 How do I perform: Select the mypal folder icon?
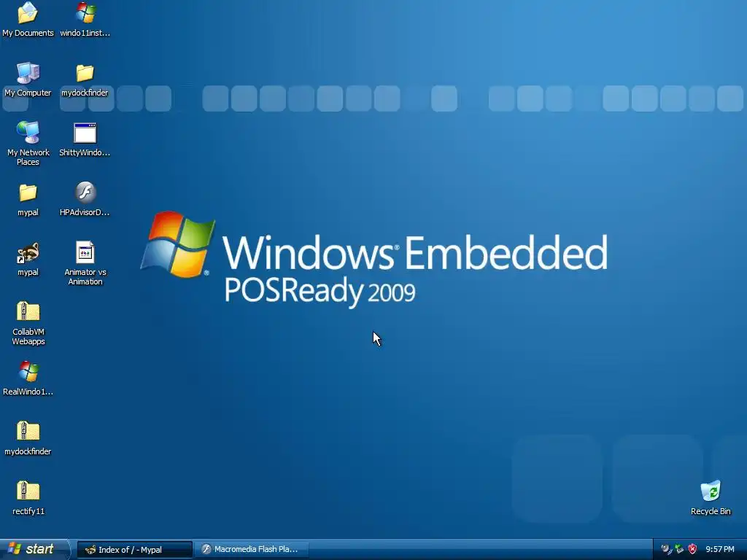click(28, 199)
